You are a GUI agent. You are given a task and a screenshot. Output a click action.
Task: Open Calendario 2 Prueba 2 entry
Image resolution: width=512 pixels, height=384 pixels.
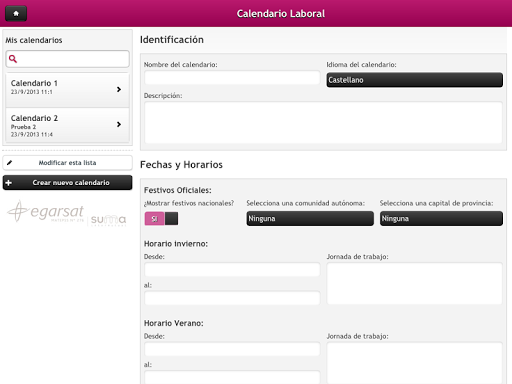(x=67, y=125)
